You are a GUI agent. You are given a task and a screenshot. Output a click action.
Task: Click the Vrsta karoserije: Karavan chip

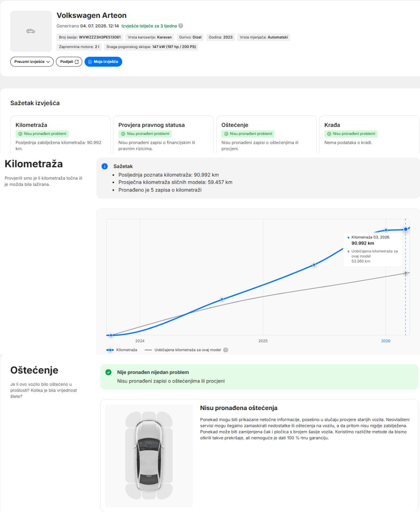(149, 37)
